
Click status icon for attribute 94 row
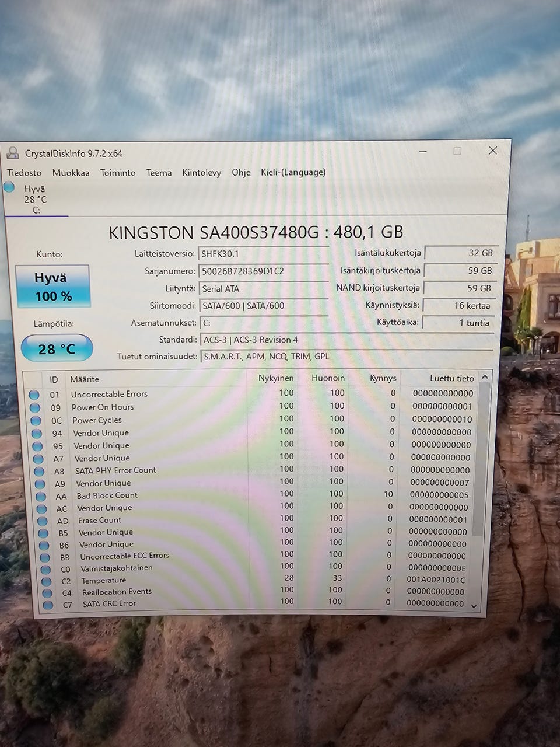(37, 434)
